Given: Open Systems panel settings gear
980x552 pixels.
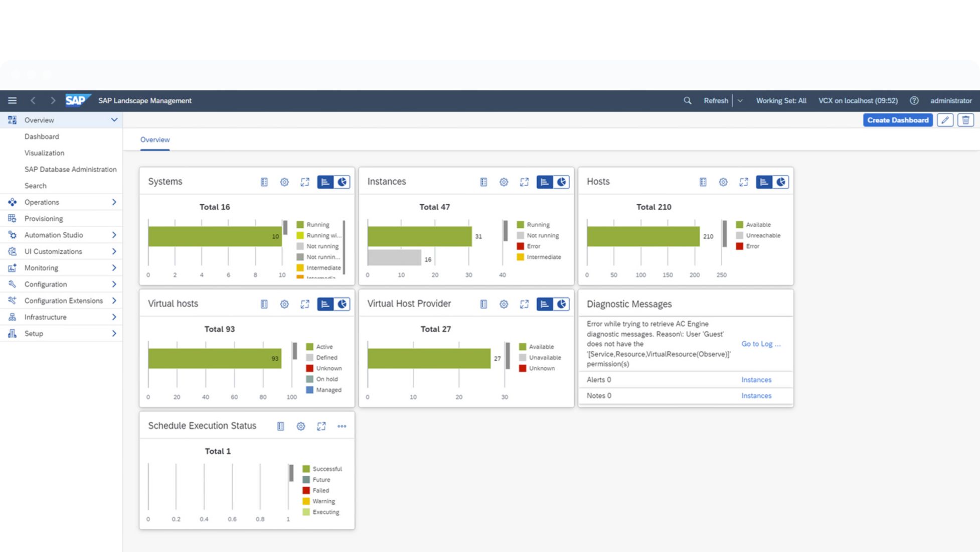Looking at the screenshot, I should point(284,182).
